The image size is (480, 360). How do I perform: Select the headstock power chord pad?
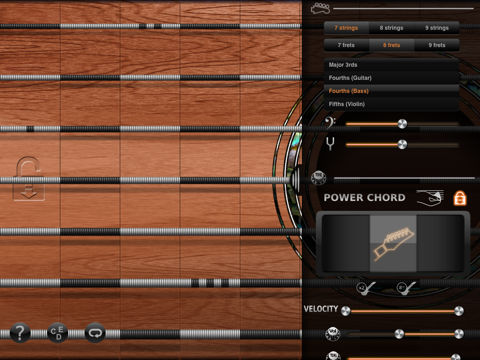coord(393,243)
